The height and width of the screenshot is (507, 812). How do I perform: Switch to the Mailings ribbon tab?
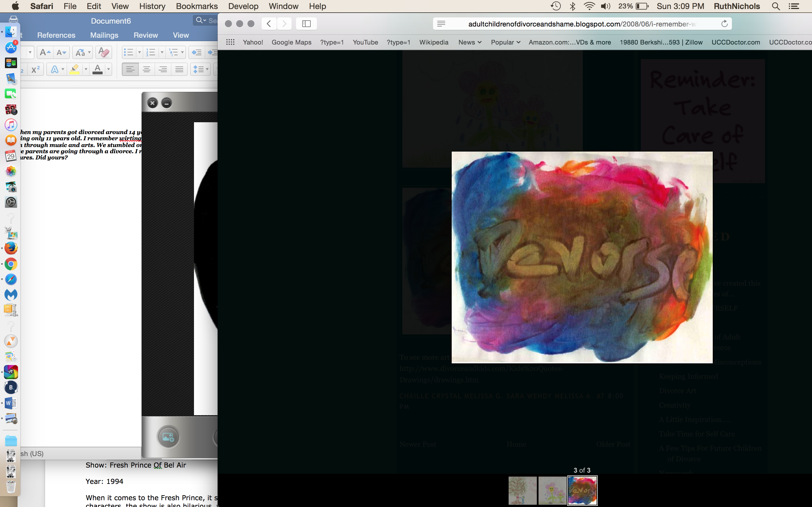pyautogui.click(x=104, y=35)
